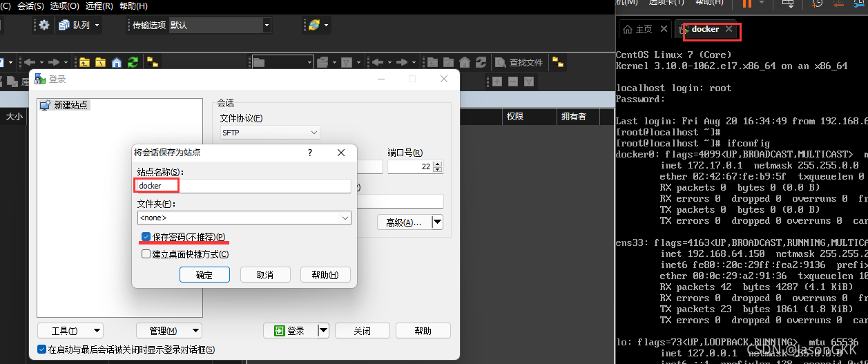
Task: Confirm with the OK (确定) button
Action: 204,275
